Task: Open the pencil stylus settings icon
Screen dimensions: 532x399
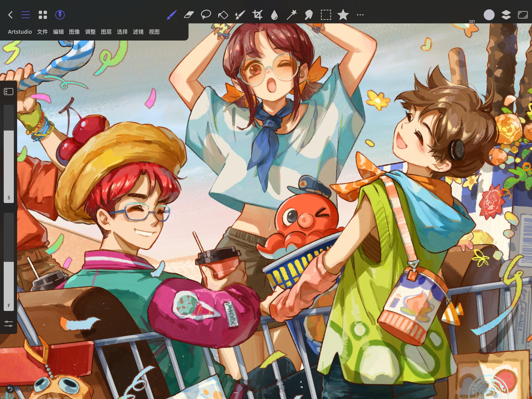Action: [x=60, y=15]
